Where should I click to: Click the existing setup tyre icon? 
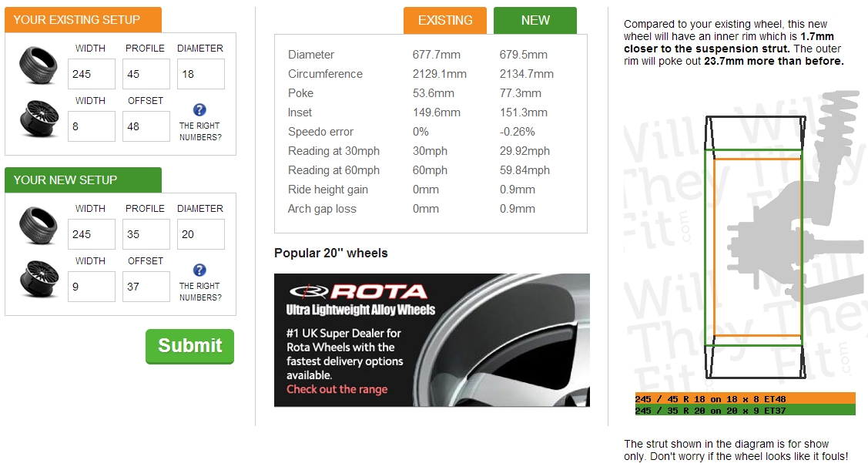[39, 66]
